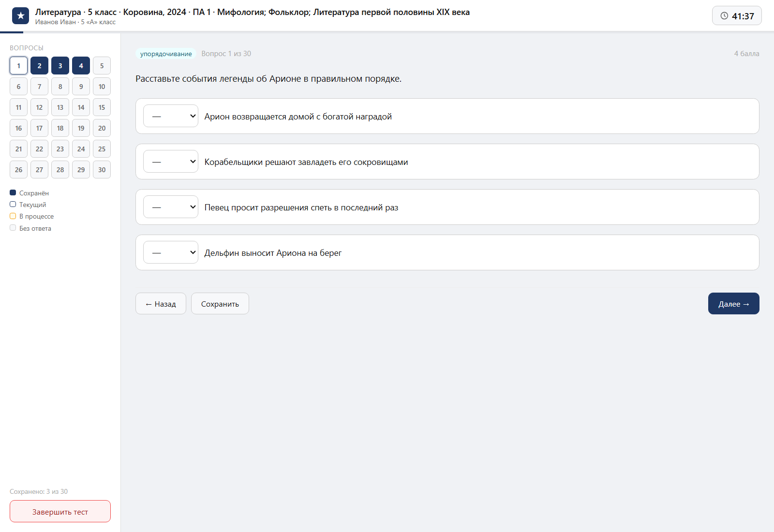The image size is (774, 532).
Task: Select question 9 in the grid
Action: [81, 87]
